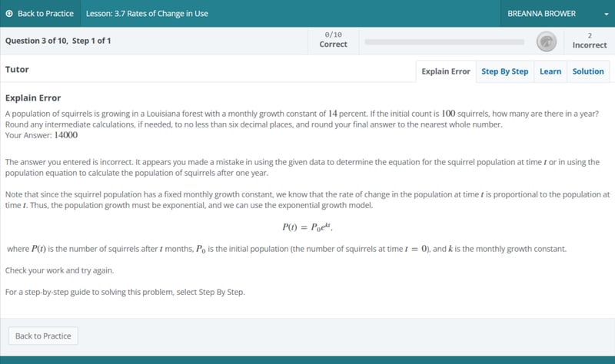The image size is (615, 364).
Task: Select the Learn tab
Action: [x=550, y=71]
